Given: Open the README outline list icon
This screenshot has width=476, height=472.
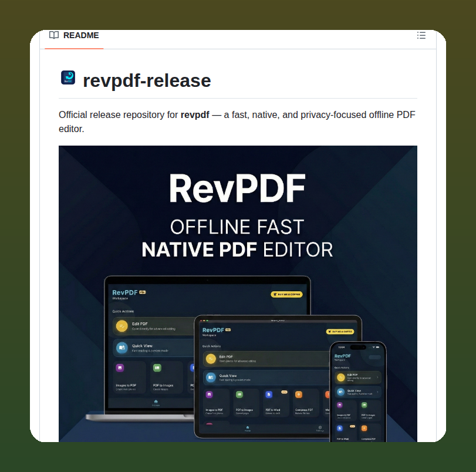Looking at the screenshot, I should point(421,36).
